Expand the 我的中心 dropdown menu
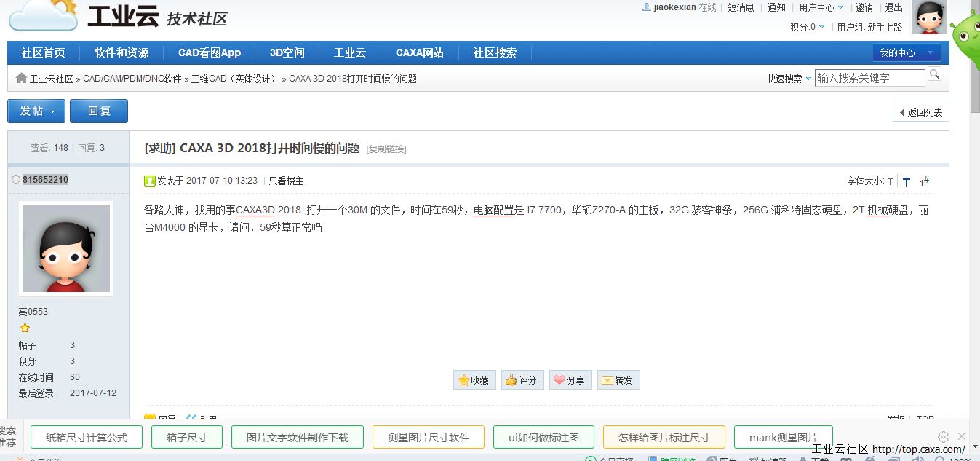Screen dimensions: 980x461 (906, 52)
